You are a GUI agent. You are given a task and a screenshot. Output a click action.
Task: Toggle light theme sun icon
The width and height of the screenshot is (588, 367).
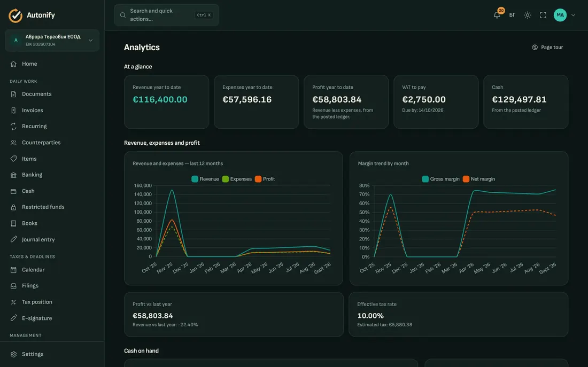tap(527, 15)
